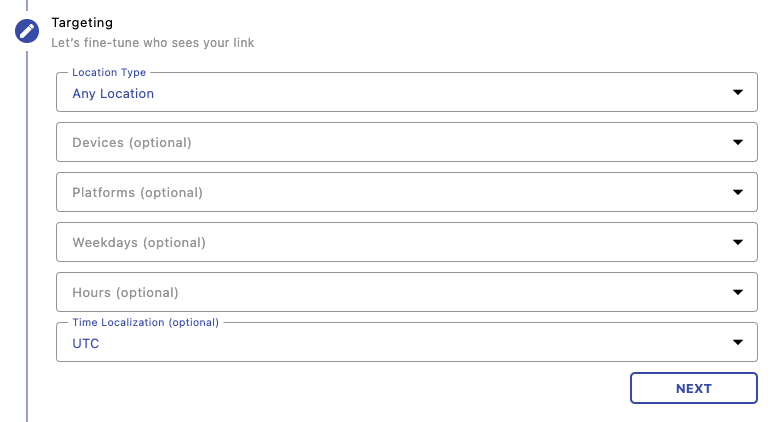Click the Devices dropdown arrow icon
781x422 pixels.
click(738, 142)
